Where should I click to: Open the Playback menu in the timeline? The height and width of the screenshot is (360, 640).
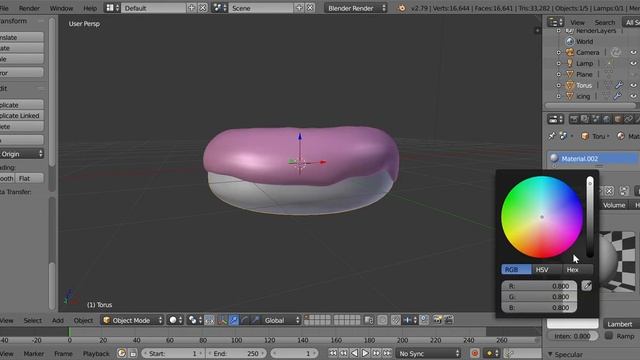pos(96,353)
